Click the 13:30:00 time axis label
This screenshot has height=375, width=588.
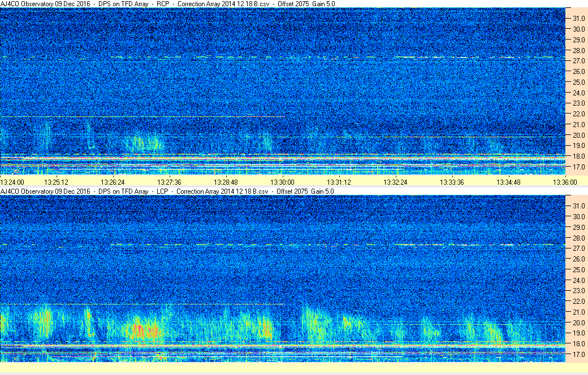[282, 182]
